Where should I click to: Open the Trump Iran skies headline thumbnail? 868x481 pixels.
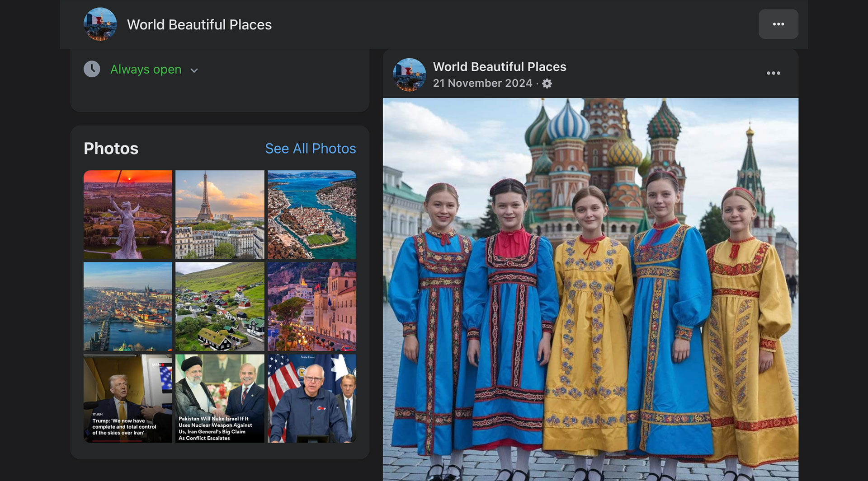(128, 398)
